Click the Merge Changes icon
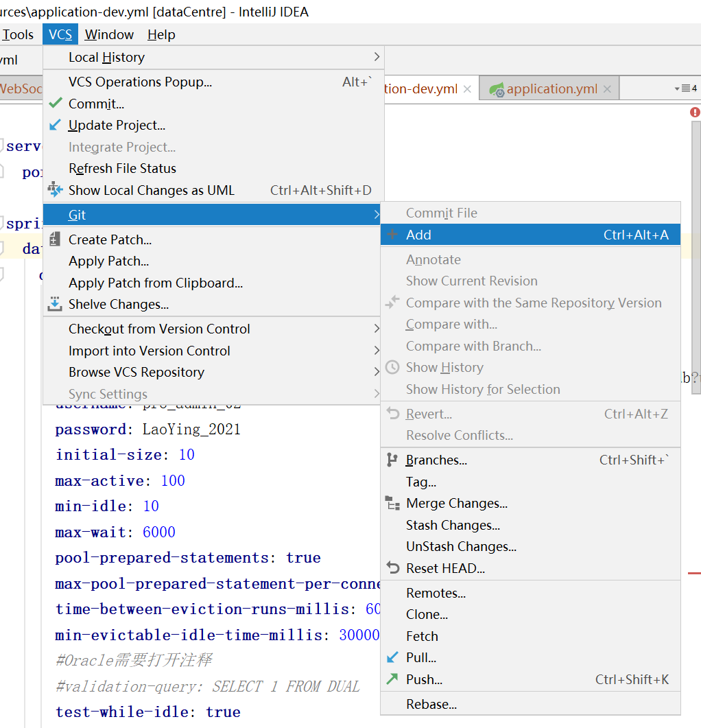 392,503
